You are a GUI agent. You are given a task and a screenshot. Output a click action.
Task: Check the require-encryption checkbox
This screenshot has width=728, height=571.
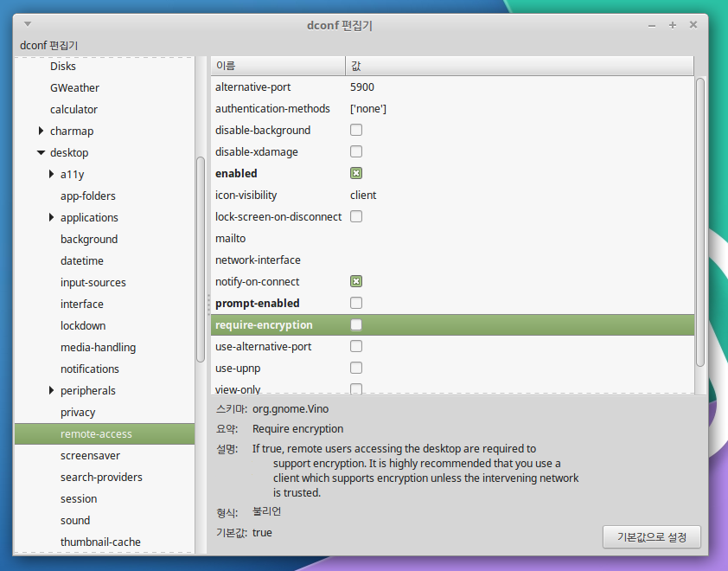coord(356,325)
